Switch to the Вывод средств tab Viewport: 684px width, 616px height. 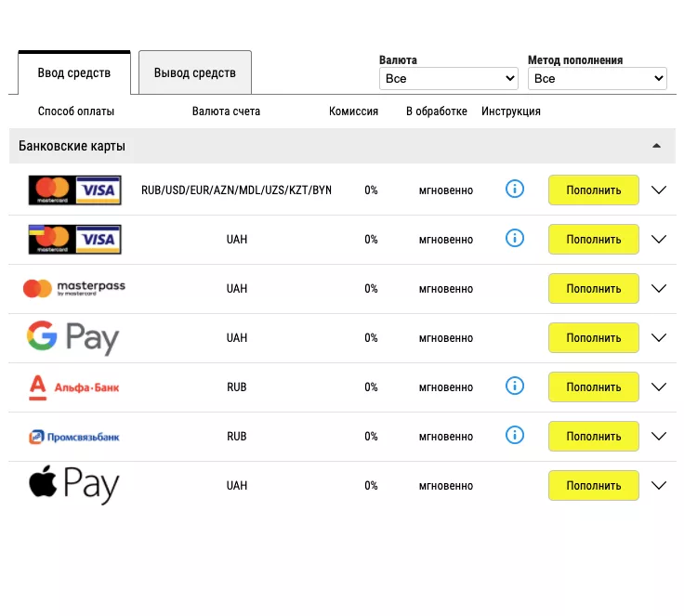pos(195,72)
